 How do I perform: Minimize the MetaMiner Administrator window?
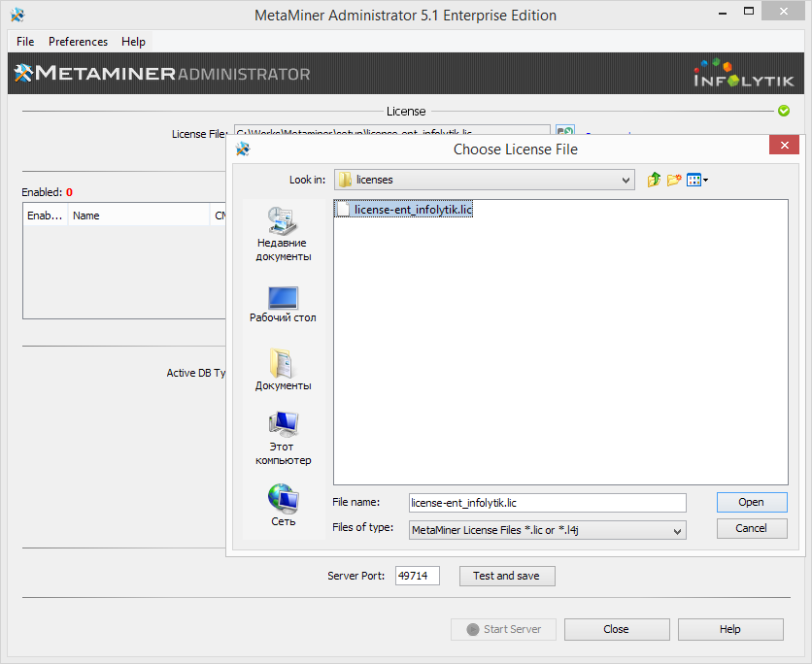click(723, 13)
